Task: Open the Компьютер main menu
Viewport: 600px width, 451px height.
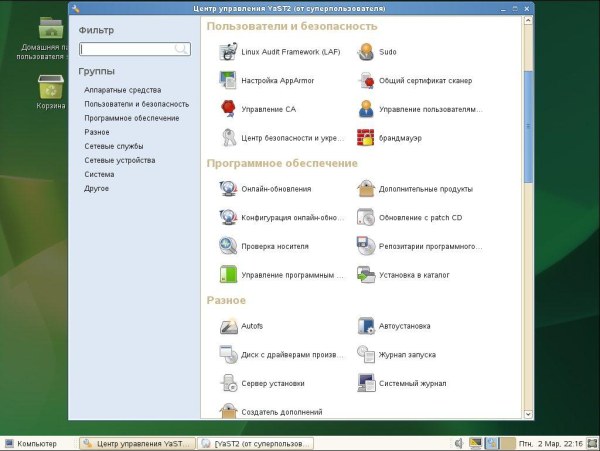Action: (x=36, y=443)
